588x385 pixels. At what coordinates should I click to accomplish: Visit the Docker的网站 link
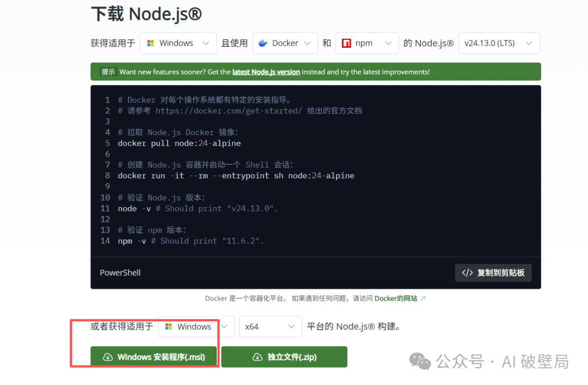pos(396,299)
